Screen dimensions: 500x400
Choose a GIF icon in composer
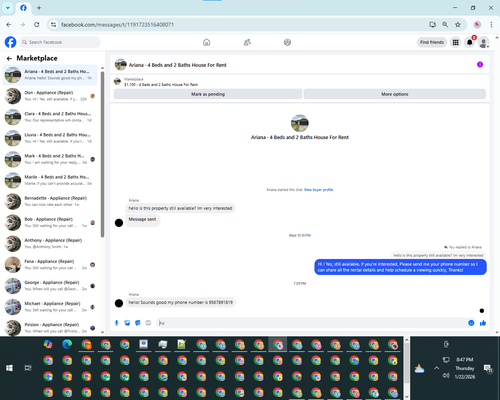(x=148, y=323)
